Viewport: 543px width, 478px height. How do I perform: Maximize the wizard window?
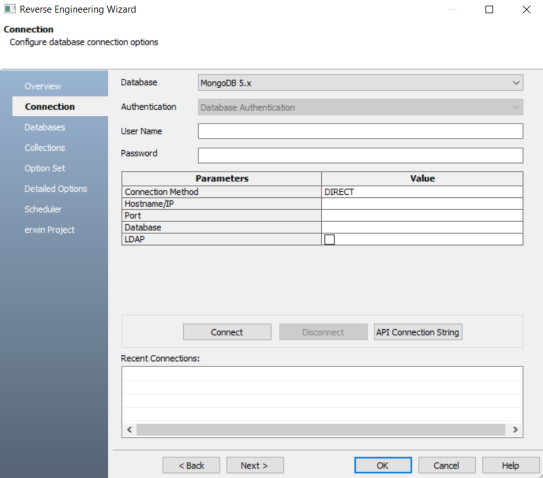489,9
